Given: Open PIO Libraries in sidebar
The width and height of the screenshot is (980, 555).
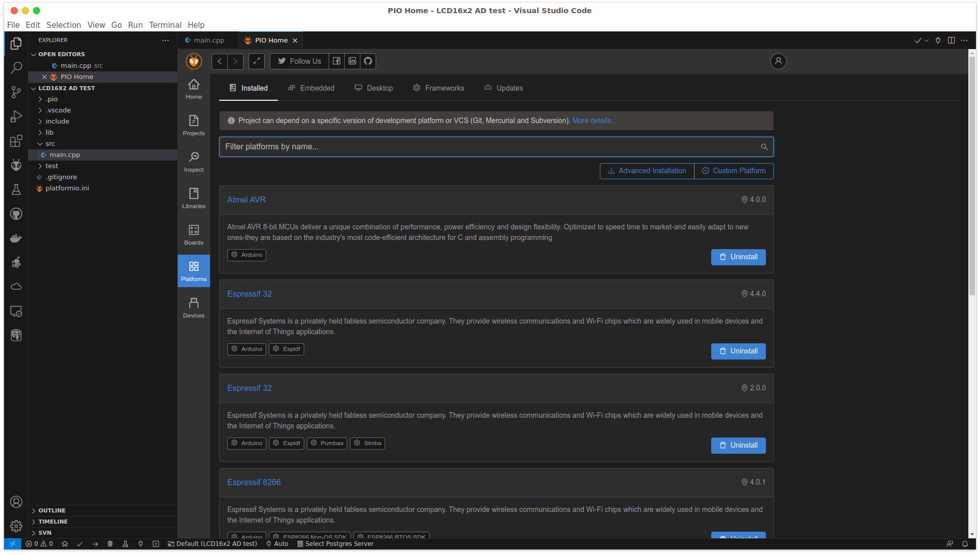Looking at the screenshot, I should (x=193, y=198).
